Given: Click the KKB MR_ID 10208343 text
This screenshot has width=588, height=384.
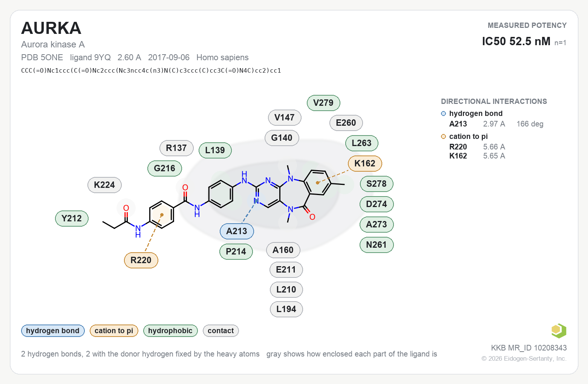Looking at the screenshot, I should coord(529,348).
